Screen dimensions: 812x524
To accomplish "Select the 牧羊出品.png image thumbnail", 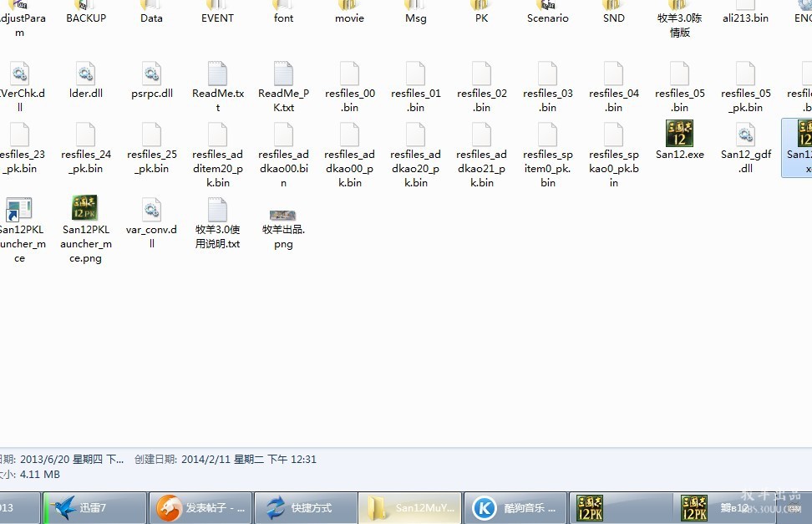I will [x=283, y=216].
